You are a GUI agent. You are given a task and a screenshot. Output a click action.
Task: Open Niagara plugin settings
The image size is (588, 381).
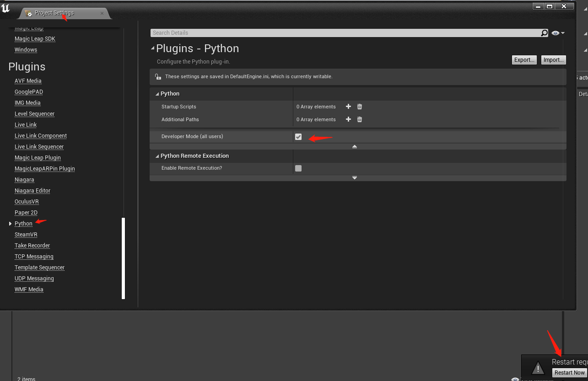[x=24, y=180]
